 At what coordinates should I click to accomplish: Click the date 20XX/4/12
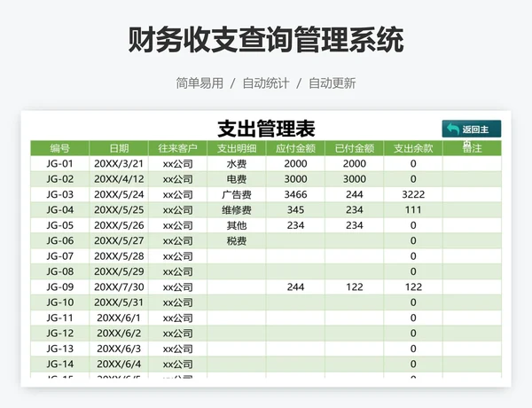(x=119, y=179)
